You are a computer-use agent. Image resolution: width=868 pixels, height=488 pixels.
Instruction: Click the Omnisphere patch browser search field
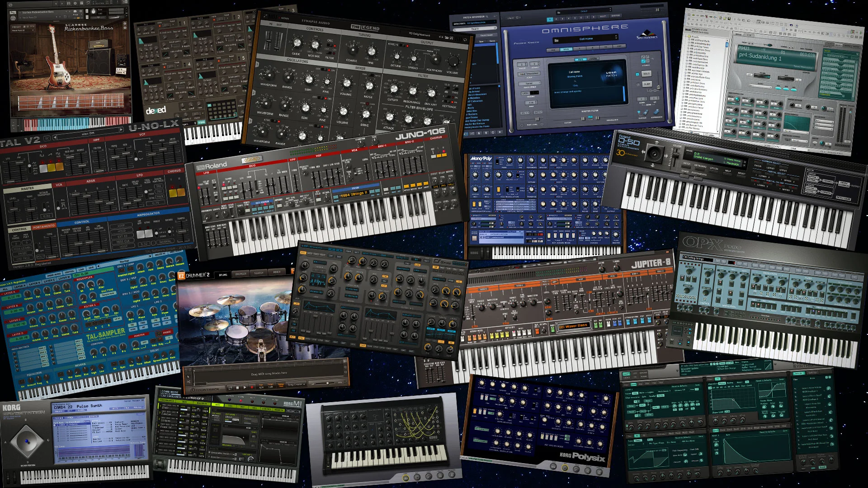475,28
